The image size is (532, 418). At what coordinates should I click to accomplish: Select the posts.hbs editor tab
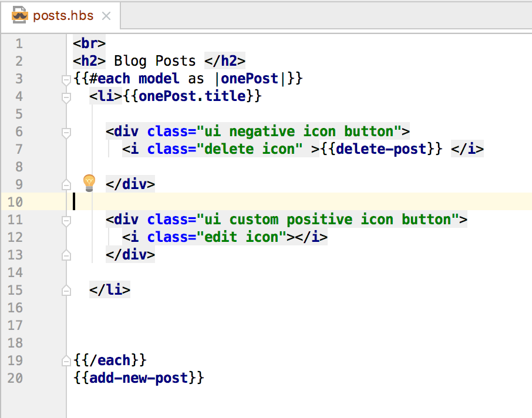62,16
